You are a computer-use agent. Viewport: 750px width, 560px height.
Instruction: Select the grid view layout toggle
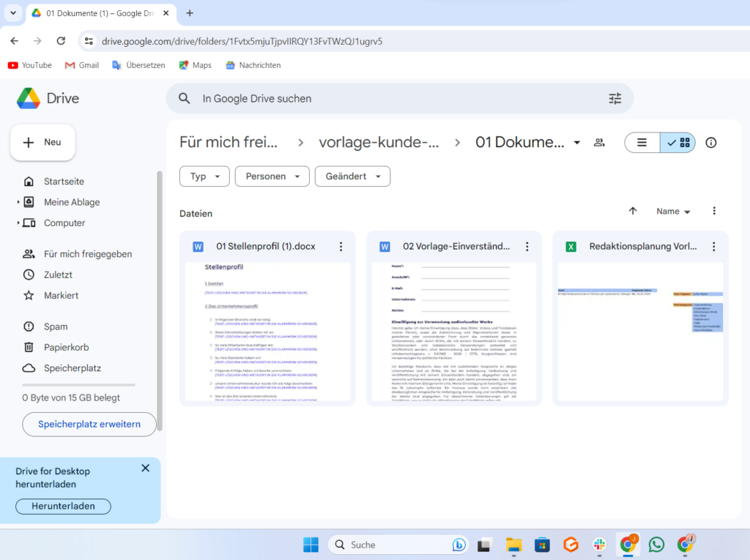point(678,143)
